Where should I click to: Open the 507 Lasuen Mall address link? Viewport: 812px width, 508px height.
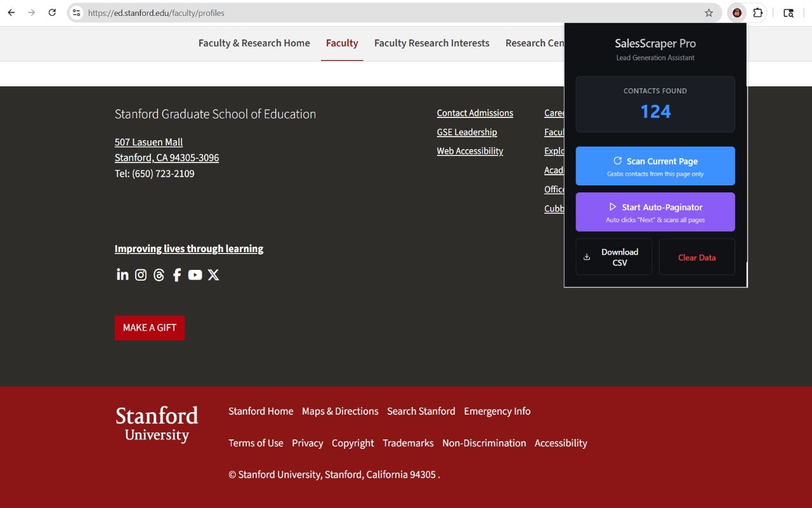coord(149,142)
